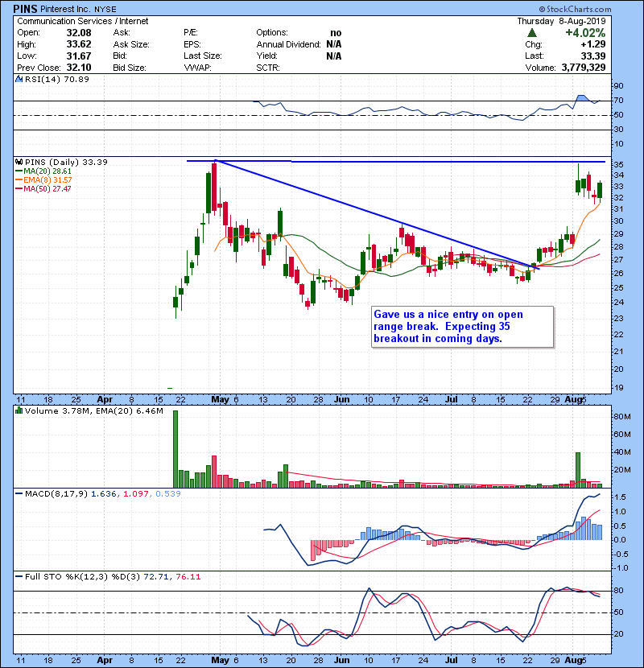Image resolution: width=644 pixels, height=668 pixels.
Task: Click the volume bars icon beside Volume label
Action: point(19,410)
